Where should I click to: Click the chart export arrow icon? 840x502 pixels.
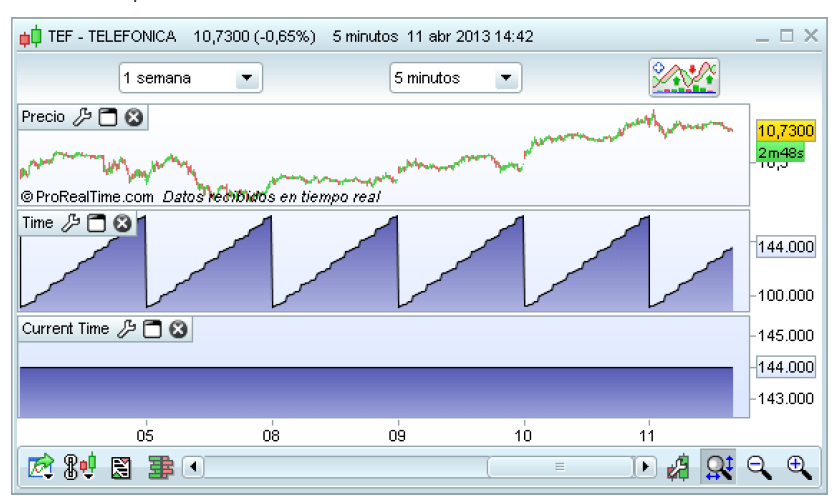click(41, 467)
